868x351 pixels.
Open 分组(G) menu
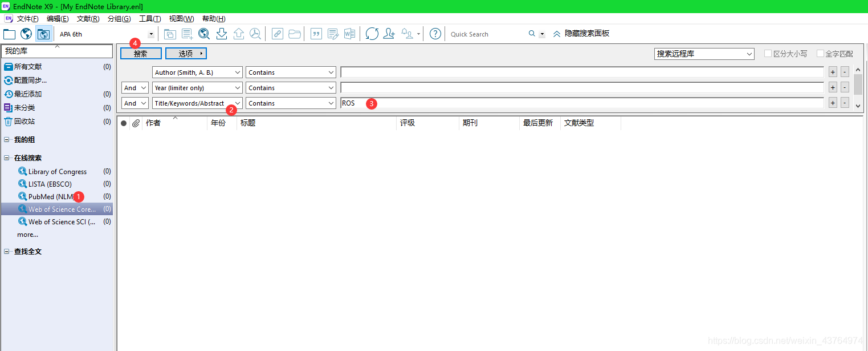119,19
